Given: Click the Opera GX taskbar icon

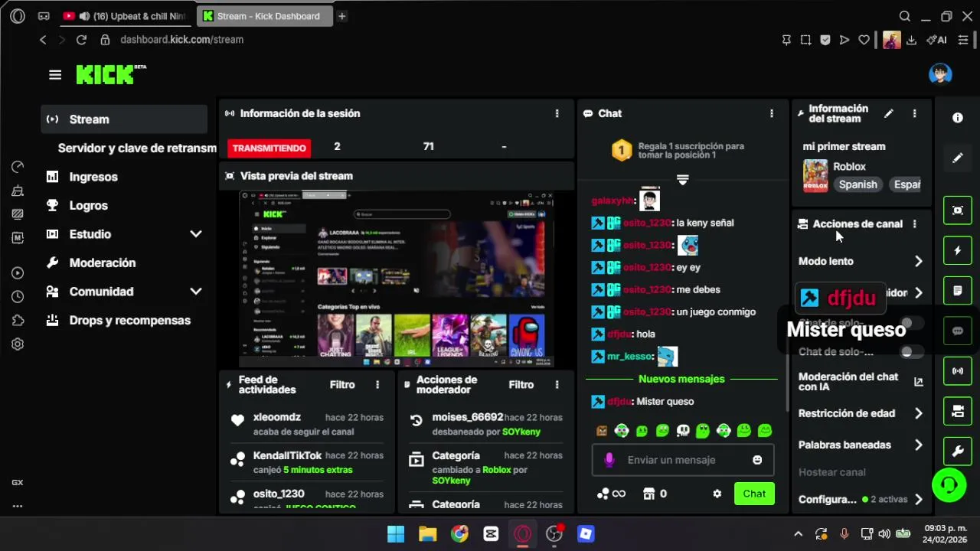Looking at the screenshot, I should coord(522,534).
